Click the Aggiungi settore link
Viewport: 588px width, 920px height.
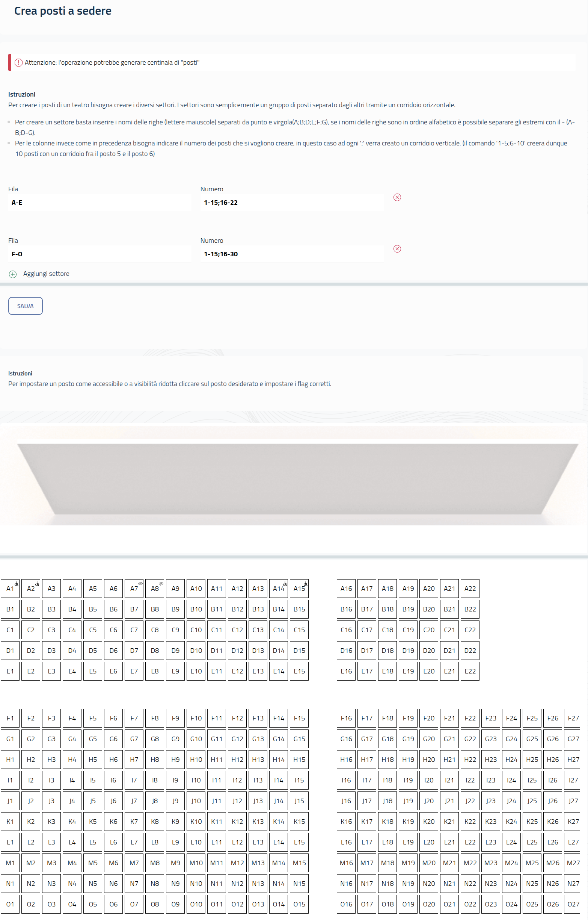[x=46, y=274]
